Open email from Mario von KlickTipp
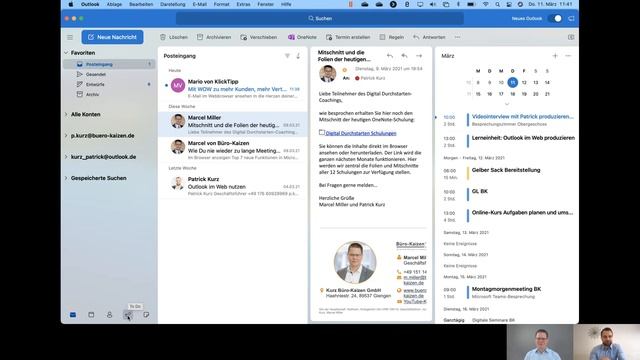Viewport: 640px width, 360px height. tap(233, 88)
